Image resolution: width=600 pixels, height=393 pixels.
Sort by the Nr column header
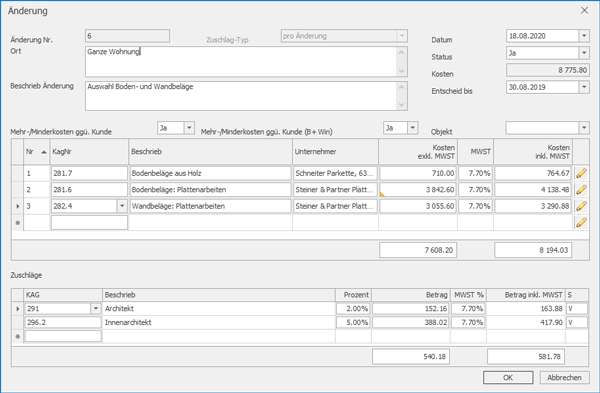[x=36, y=152]
